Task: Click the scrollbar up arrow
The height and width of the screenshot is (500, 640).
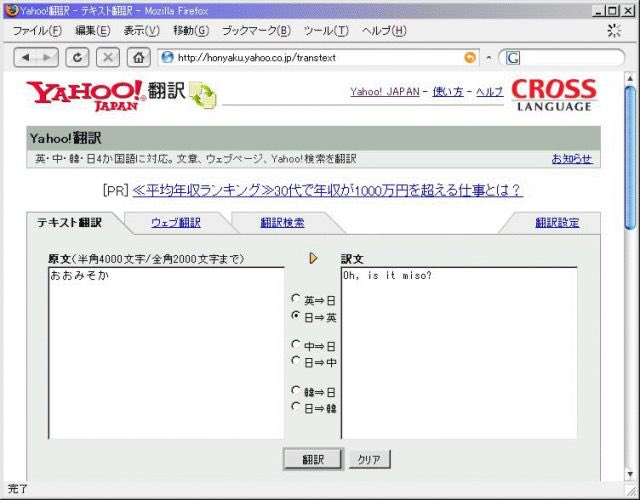Action: tap(631, 78)
